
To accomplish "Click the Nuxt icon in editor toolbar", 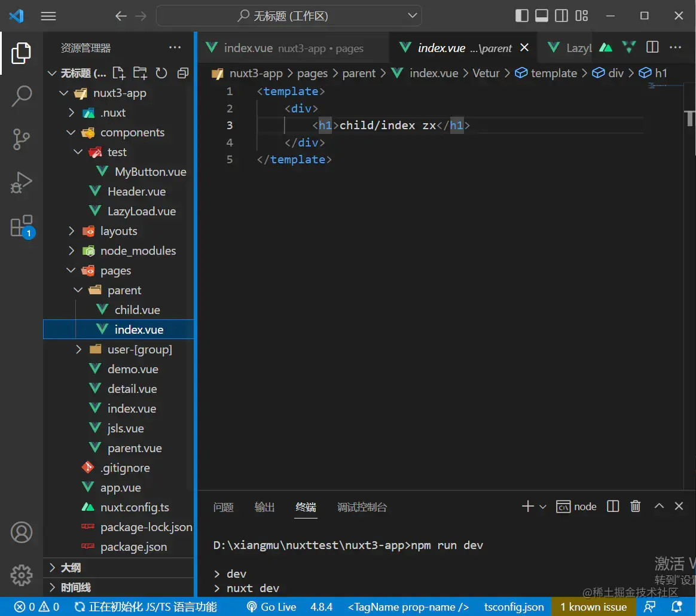I will pyautogui.click(x=606, y=47).
